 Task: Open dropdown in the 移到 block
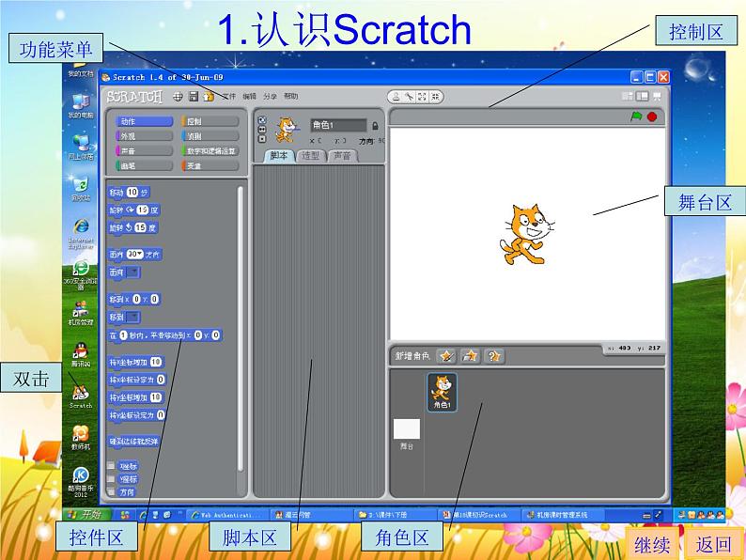pyautogui.click(x=132, y=317)
